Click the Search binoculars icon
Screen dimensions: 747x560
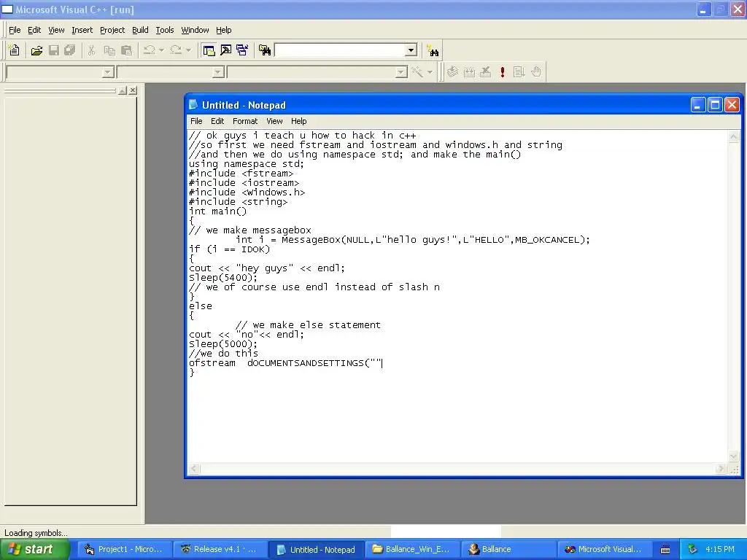(x=433, y=50)
